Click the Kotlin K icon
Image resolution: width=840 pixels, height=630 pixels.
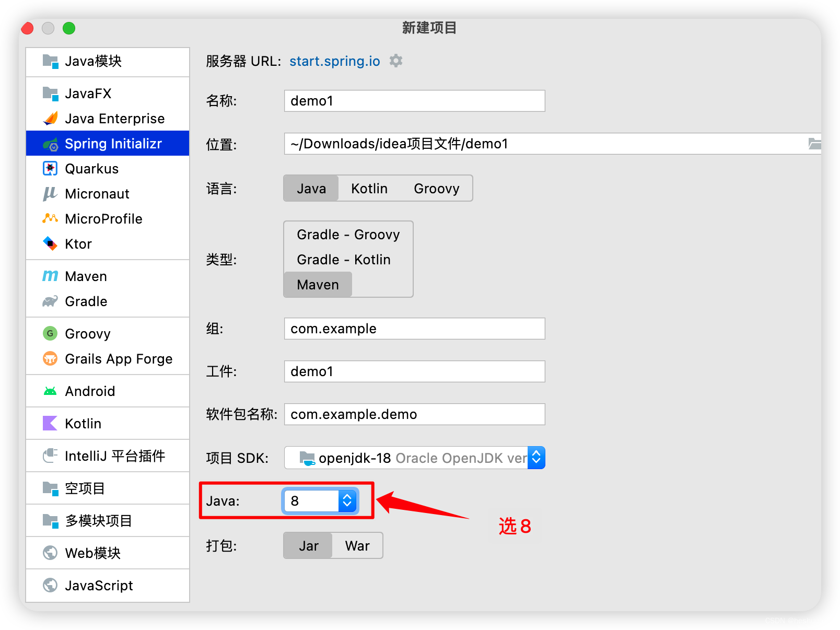coord(50,423)
